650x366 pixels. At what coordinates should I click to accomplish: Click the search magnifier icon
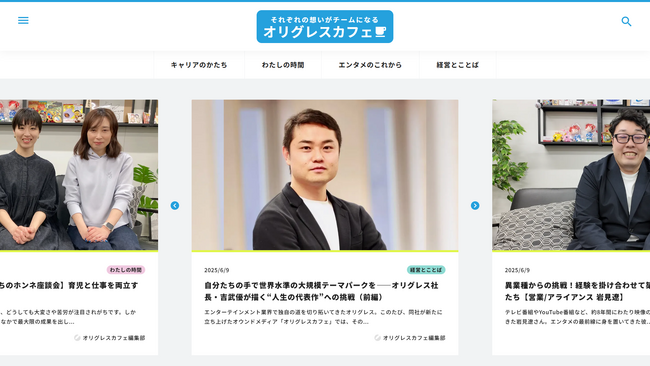626,21
